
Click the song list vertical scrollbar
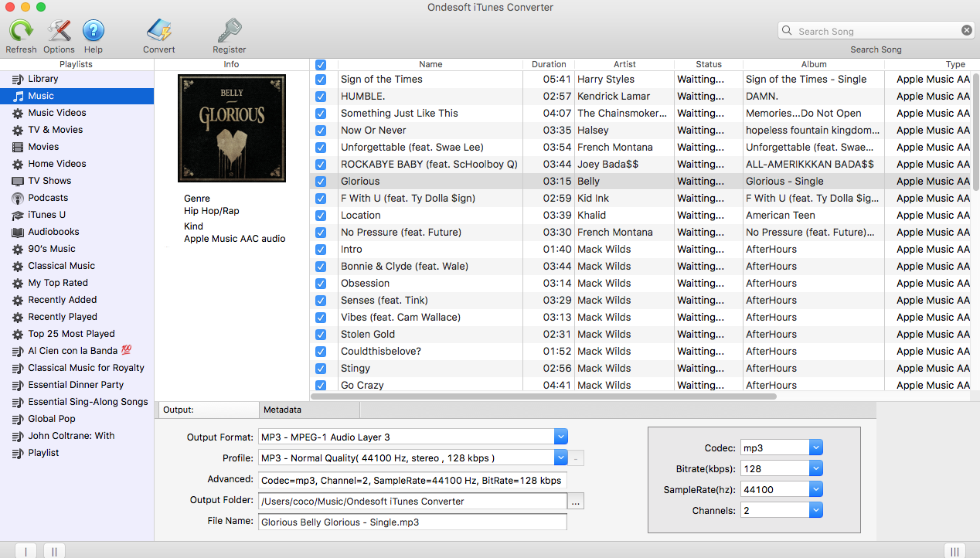click(x=975, y=131)
